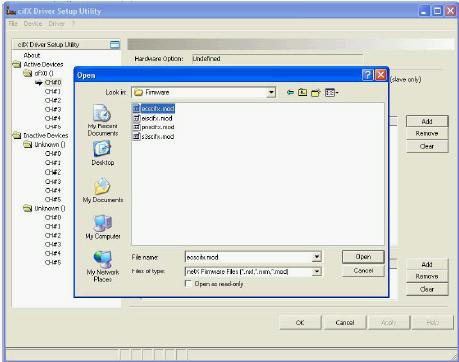Click the lower Add button
The width and height of the screenshot is (459, 362).
[427, 264]
